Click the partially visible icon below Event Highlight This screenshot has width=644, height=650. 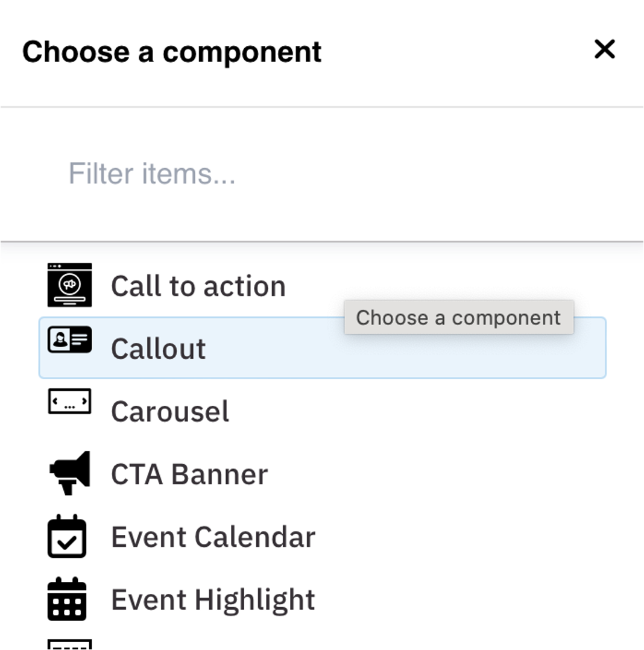[69, 644]
